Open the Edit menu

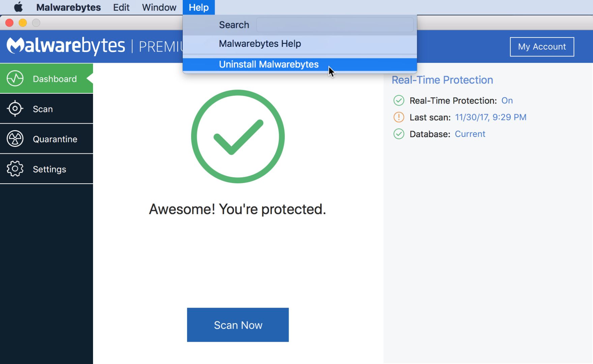[x=121, y=7]
